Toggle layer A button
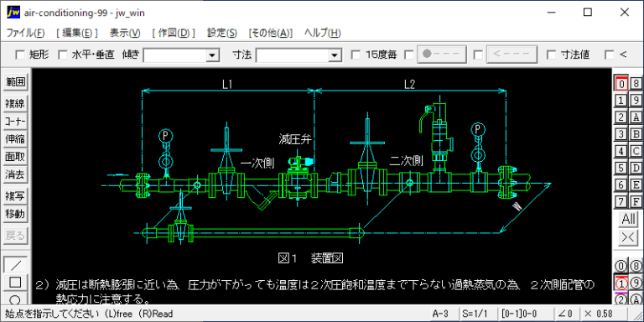 click(x=636, y=117)
